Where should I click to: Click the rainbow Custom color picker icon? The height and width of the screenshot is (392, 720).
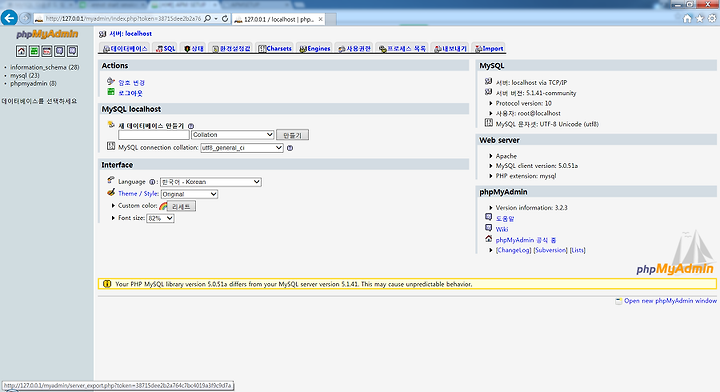click(163, 206)
